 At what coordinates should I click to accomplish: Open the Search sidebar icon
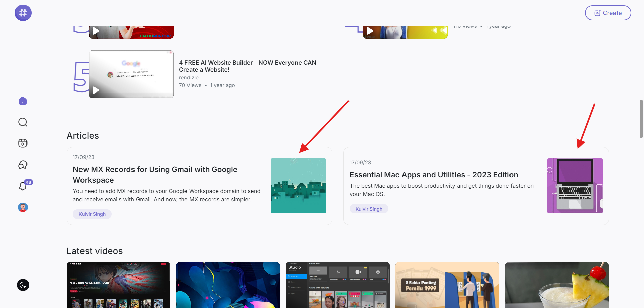(x=23, y=122)
